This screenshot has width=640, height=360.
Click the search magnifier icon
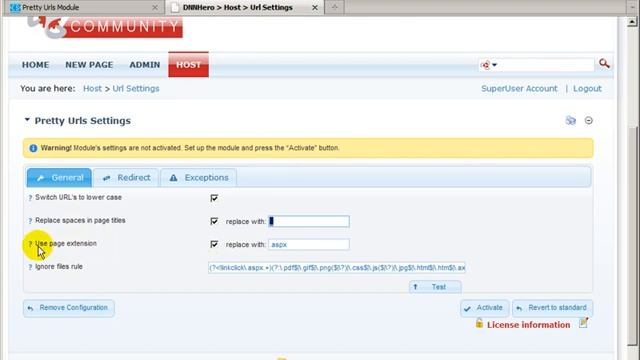604,64
